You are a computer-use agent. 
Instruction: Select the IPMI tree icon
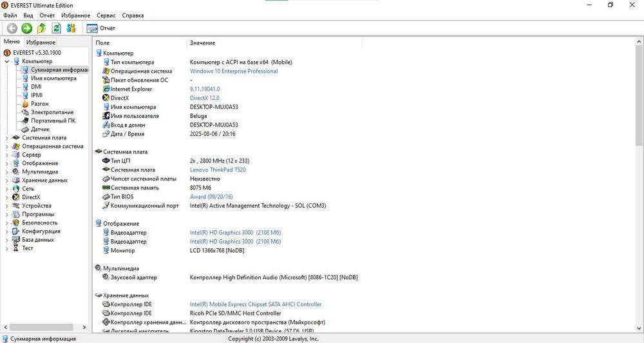coord(25,95)
